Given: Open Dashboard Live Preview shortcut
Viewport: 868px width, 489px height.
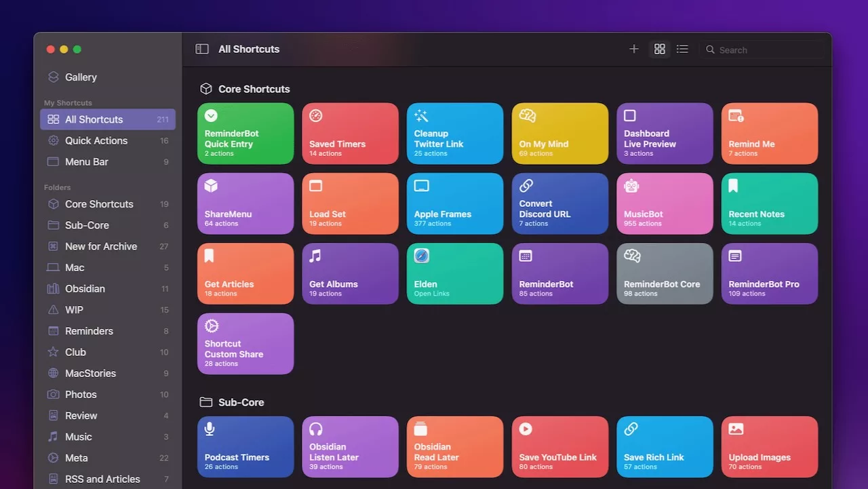Looking at the screenshot, I should point(665,134).
